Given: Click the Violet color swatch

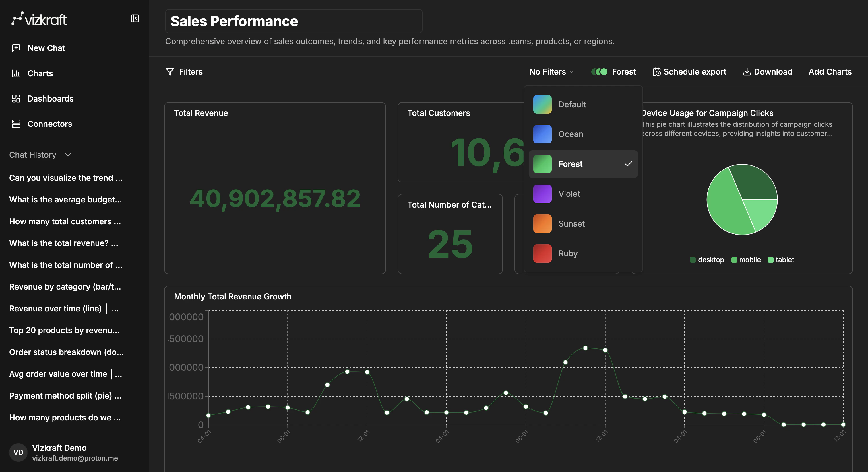Looking at the screenshot, I should tap(542, 194).
